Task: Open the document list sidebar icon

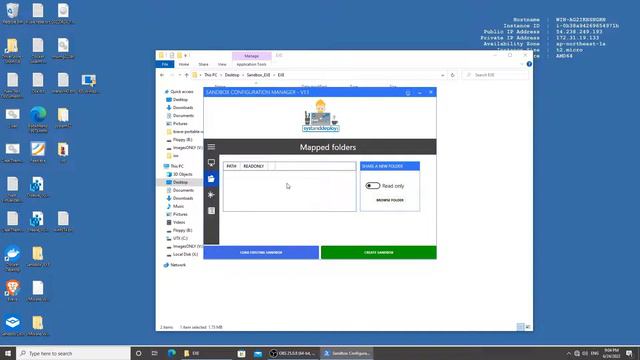Action: 211,211
